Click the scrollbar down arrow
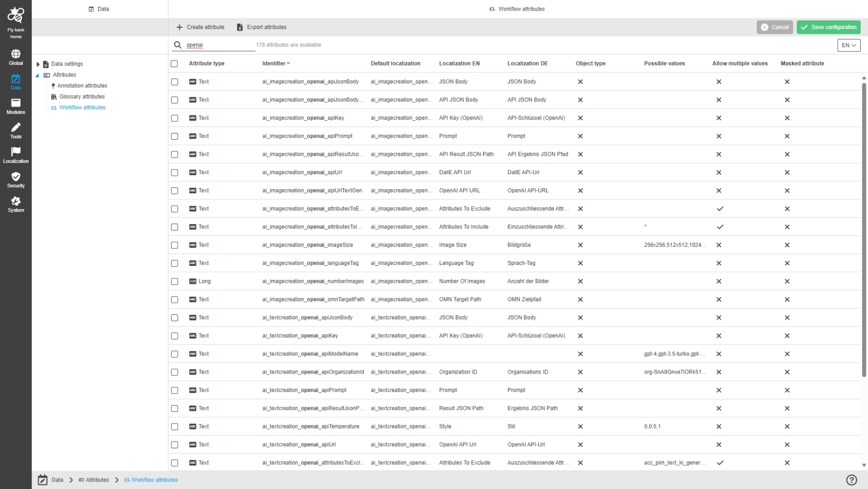This screenshot has height=489, width=868. [864, 465]
